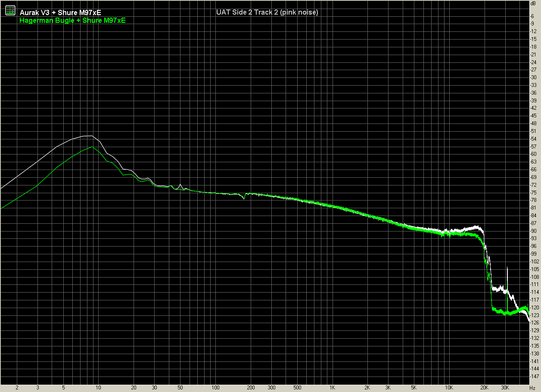Viewport: 541px width, 392px height.
Task: Click the graph title 'UAT Side 2 Track 2 (pink noise)'
Action: (x=267, y=12)
